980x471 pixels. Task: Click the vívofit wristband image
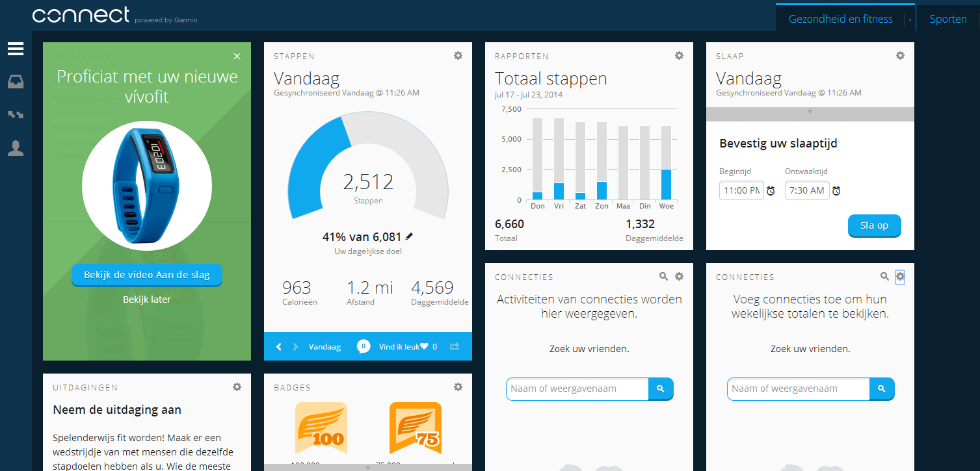pos(147,185)
